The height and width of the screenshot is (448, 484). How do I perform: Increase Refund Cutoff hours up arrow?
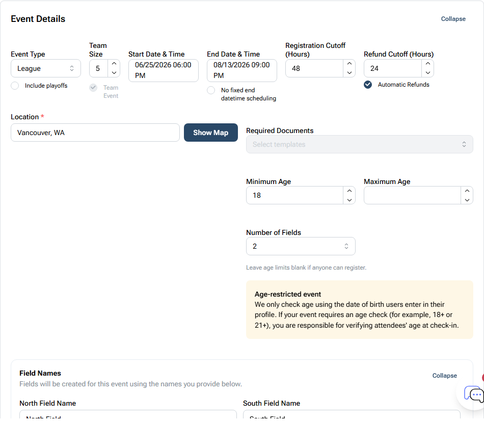(x=427, y=64)
